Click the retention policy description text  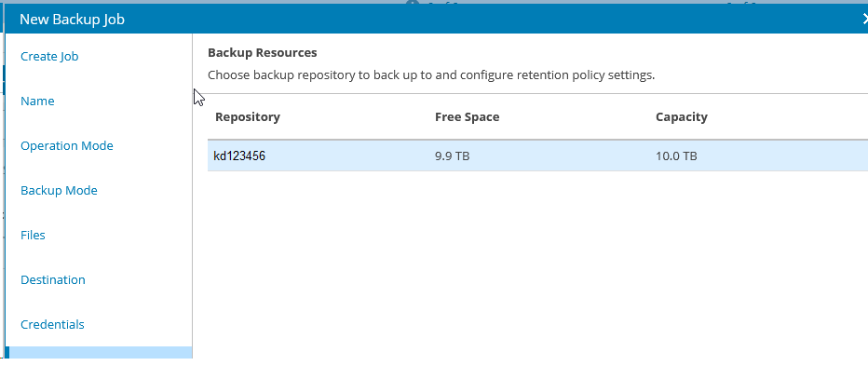(x=431, y=74)
